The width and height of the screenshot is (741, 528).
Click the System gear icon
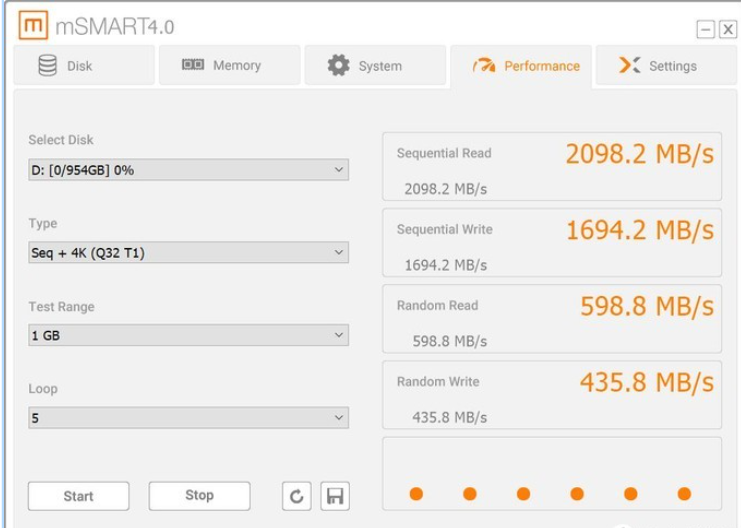(x=338, y=65)
